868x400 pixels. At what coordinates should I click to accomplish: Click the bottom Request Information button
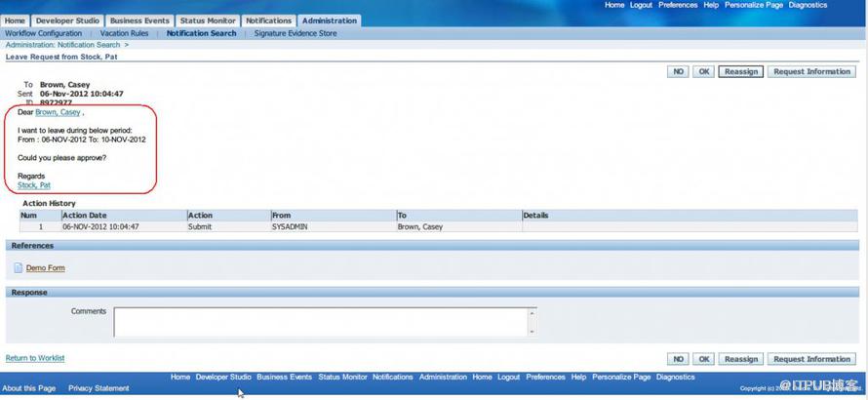[811, 359]
